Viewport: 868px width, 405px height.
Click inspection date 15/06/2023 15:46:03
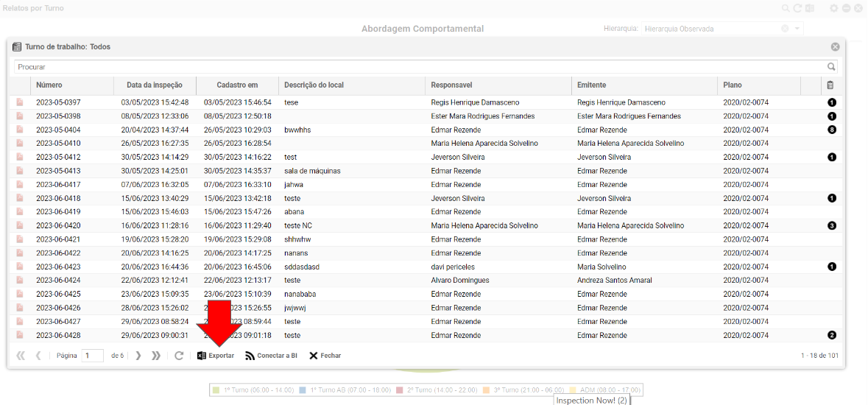(155, 211)
